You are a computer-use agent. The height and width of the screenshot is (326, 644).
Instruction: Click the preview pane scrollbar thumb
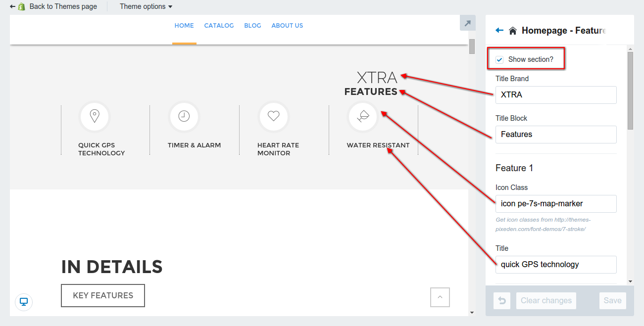click(472, 47)
